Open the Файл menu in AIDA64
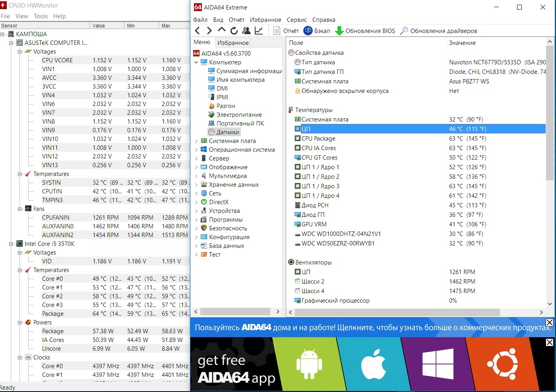 tap(200, 19)
